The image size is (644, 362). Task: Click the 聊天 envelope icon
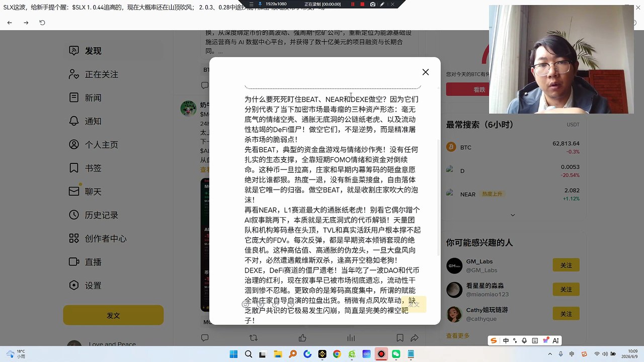coord(74,192)
